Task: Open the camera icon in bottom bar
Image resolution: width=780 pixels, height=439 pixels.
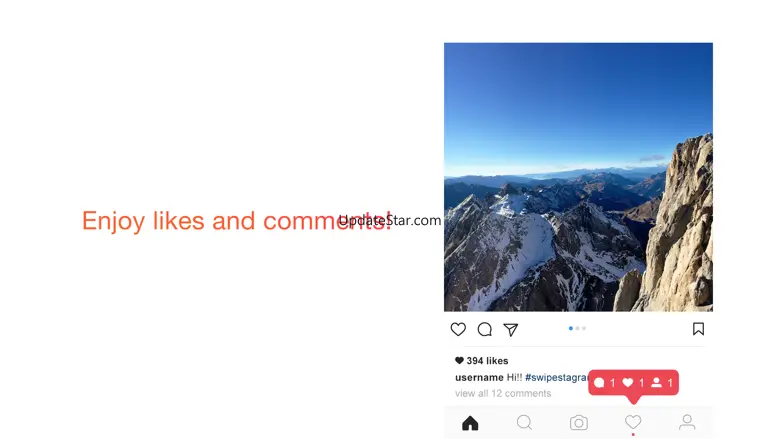Action: coord(579,423)
